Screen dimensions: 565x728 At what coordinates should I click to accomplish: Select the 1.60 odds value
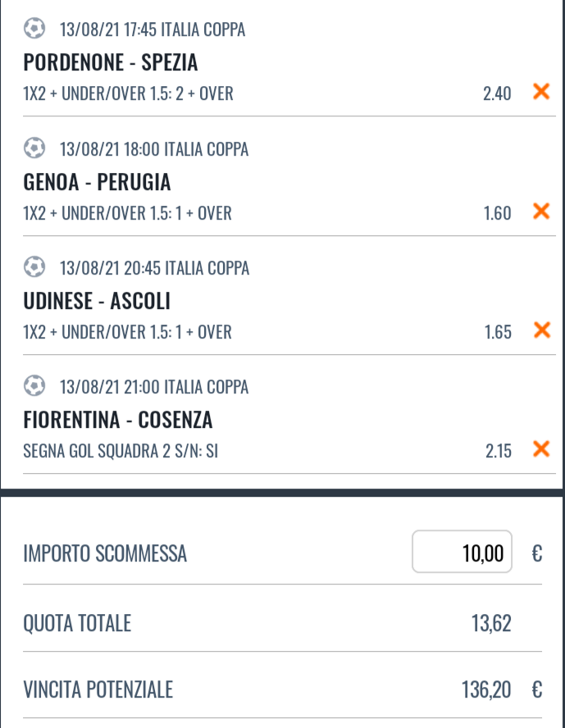pos(497,213)
